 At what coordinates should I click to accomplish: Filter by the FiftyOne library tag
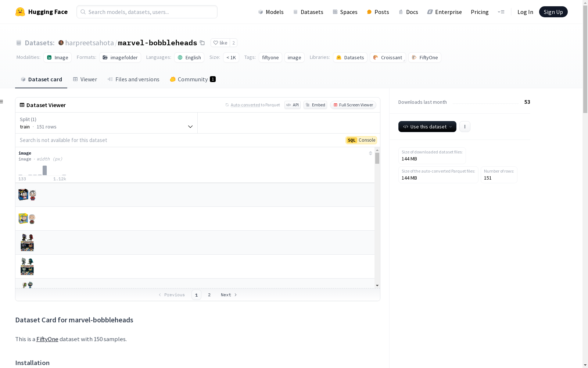click(425, 57)
